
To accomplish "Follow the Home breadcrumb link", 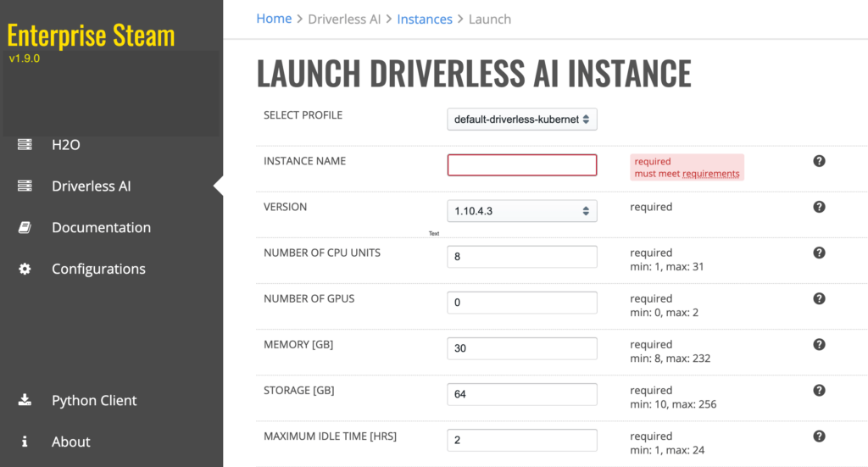I will click(274, 19).
